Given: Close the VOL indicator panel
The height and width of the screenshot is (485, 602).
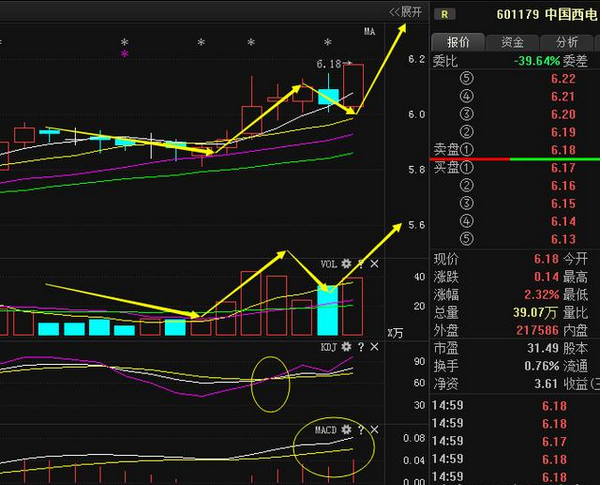Looking at the screenshot, I should click(374, 264).
